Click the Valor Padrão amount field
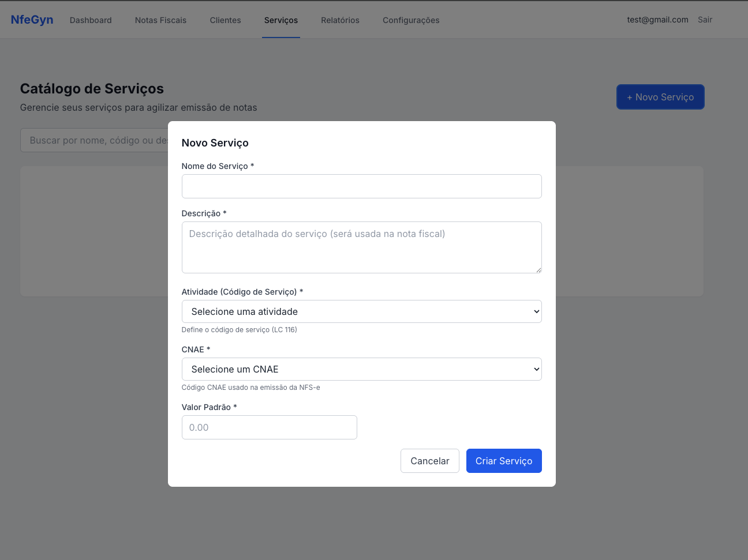Screen dimensions: 748x560 269,427
